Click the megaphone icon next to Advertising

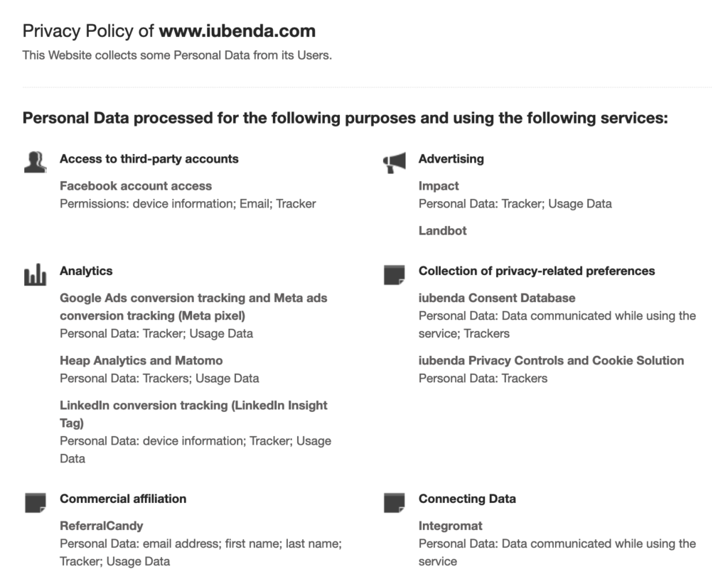coord(394,163)
